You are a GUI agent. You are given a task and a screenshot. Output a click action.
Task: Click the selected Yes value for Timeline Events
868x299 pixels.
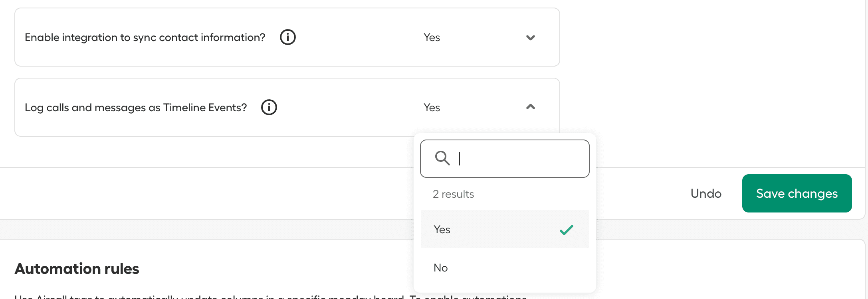pos(432,108)
